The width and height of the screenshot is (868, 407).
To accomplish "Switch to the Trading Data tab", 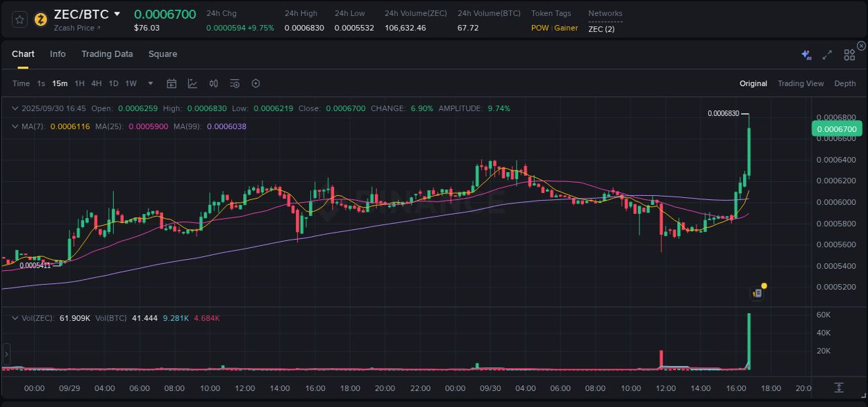I will (107, 54).
